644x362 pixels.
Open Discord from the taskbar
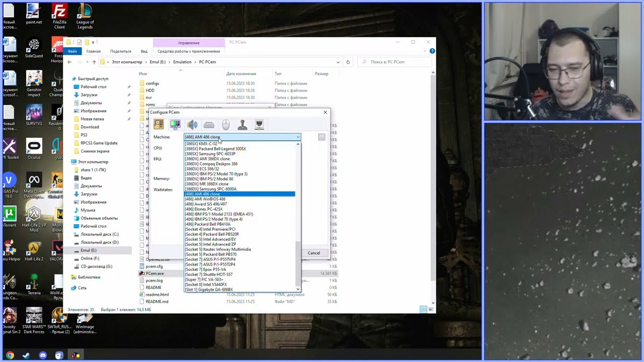point(43,355)
